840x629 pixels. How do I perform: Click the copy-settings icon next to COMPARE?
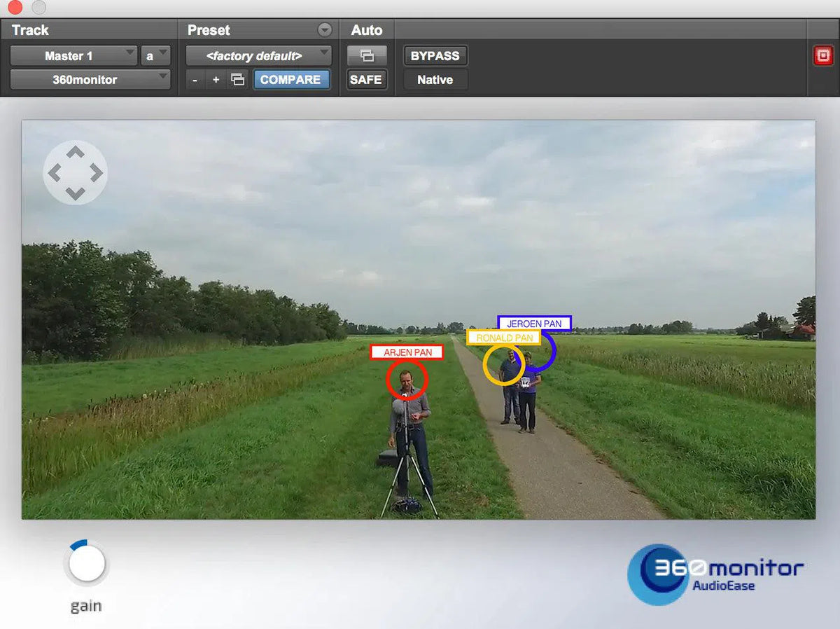(237, 80)
